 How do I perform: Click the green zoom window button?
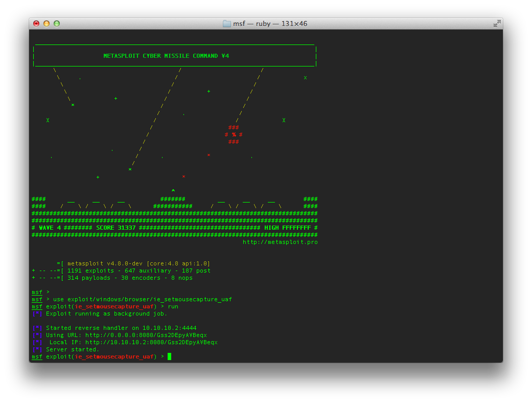57,24
